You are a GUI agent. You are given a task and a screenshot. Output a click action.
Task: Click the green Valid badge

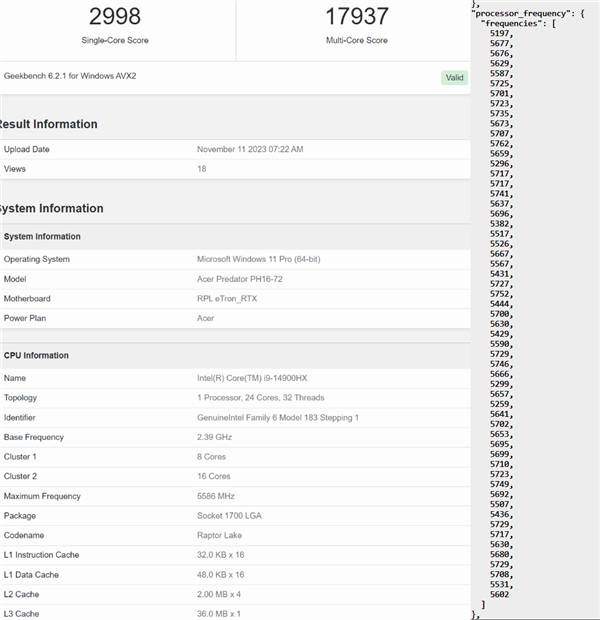[x=455, y=77]
